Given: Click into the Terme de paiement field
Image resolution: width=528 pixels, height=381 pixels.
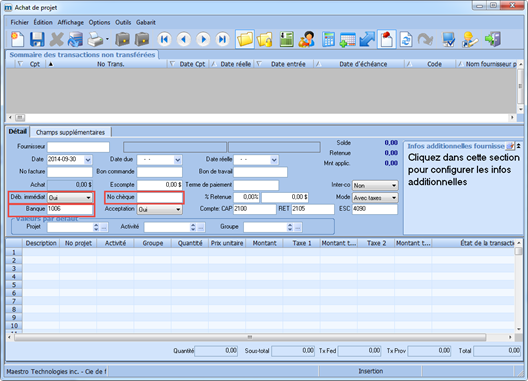Looking at the screenshot, I should 256,185.
